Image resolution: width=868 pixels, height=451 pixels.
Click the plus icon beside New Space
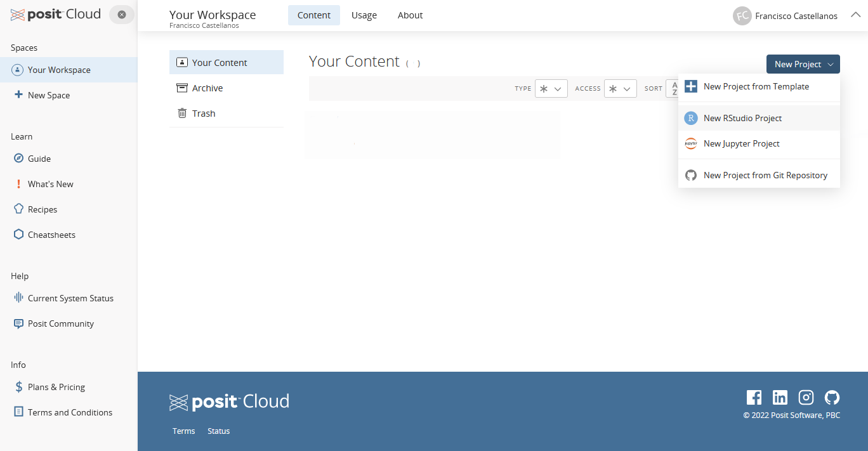[18, 95]
